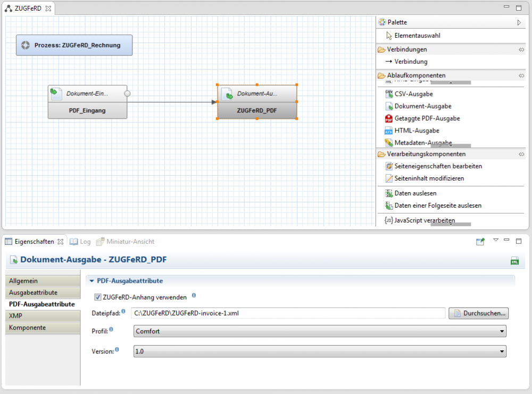This screenshot has width=532, height=394.
Task: Pick the Daten auslesen component
Action: [x=415, y=193]
